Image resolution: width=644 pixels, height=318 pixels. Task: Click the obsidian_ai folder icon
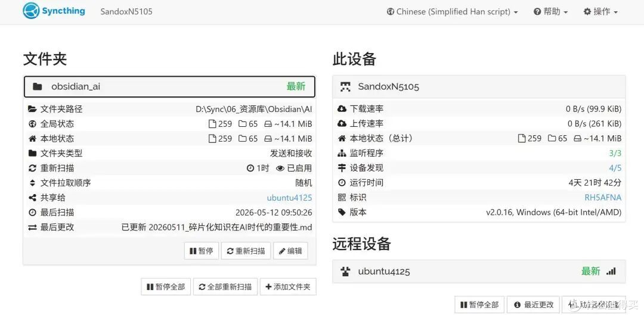(38, 86)
